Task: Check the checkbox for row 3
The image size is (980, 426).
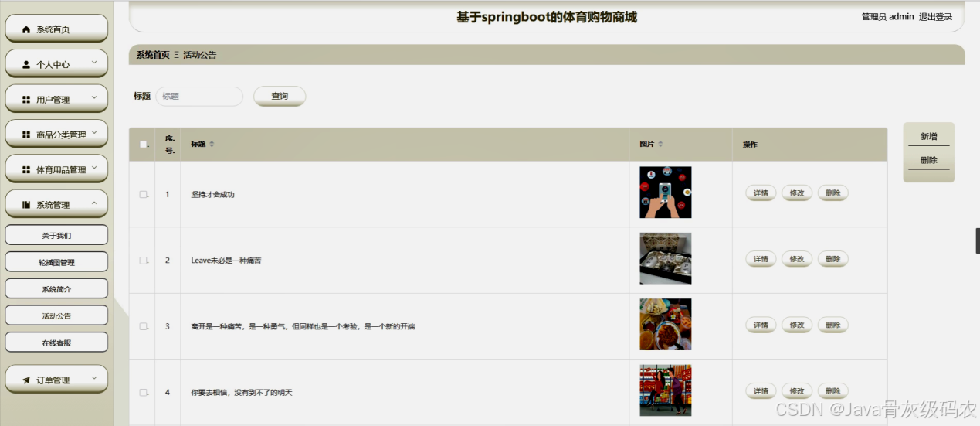Action: tap(143, 326)
